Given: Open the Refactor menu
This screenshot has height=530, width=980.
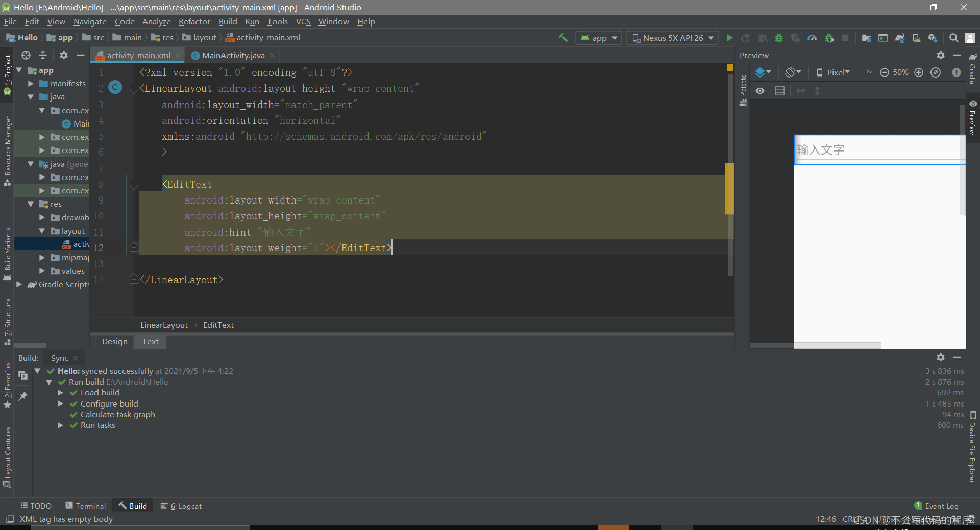Looking at the screenshot, I should [194, 21].
